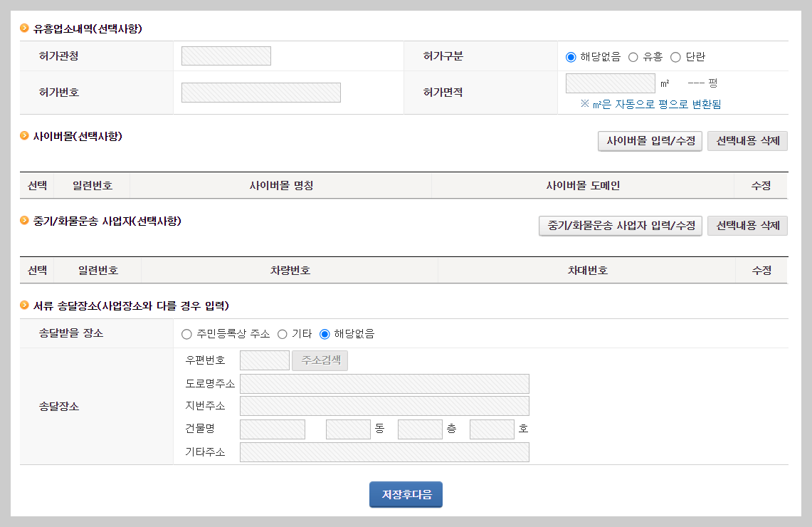Choose the 기타 option under 송달받을 장소

coord(283,333)
